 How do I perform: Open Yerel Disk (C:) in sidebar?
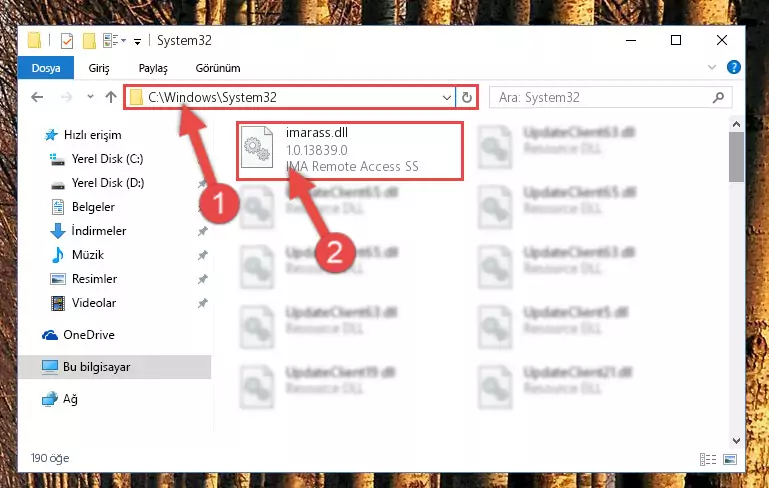[x=107, y=159]
